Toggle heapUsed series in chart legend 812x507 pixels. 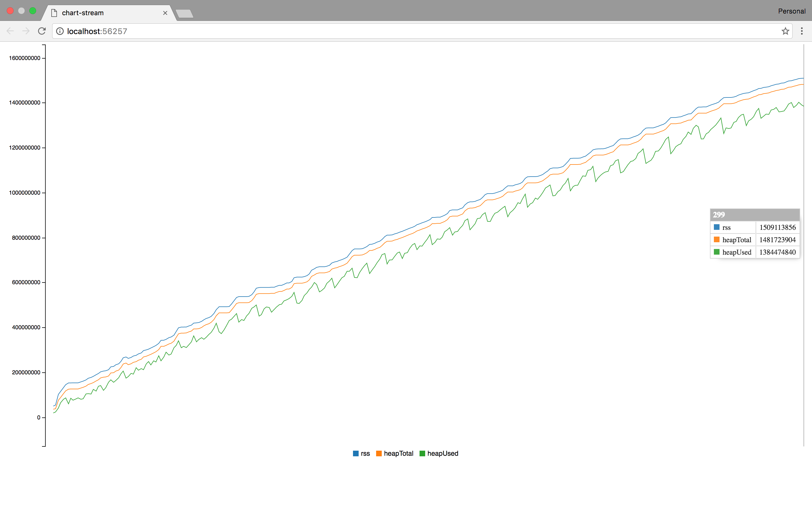pyautogui.click(x=442, y=453)
